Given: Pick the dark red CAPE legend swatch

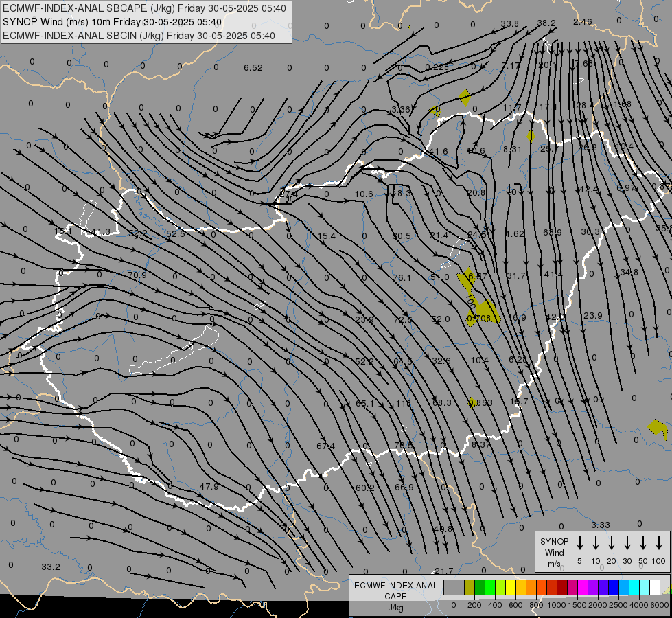Looking at the screenshot, I should tap(562, 587).
